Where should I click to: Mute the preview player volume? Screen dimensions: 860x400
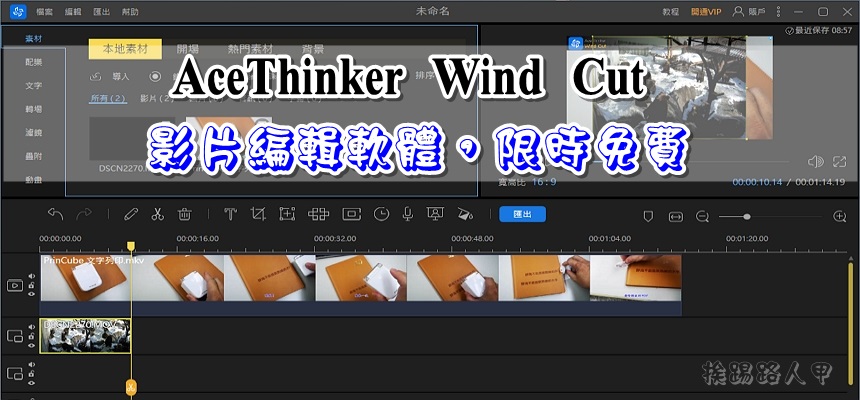pyautogui.click(x=816, y=161)
